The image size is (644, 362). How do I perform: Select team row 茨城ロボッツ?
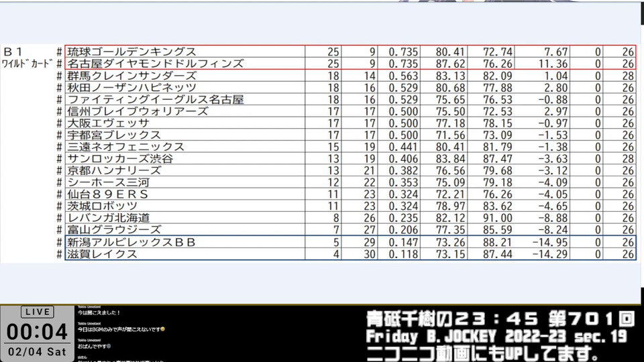(350, 206)
